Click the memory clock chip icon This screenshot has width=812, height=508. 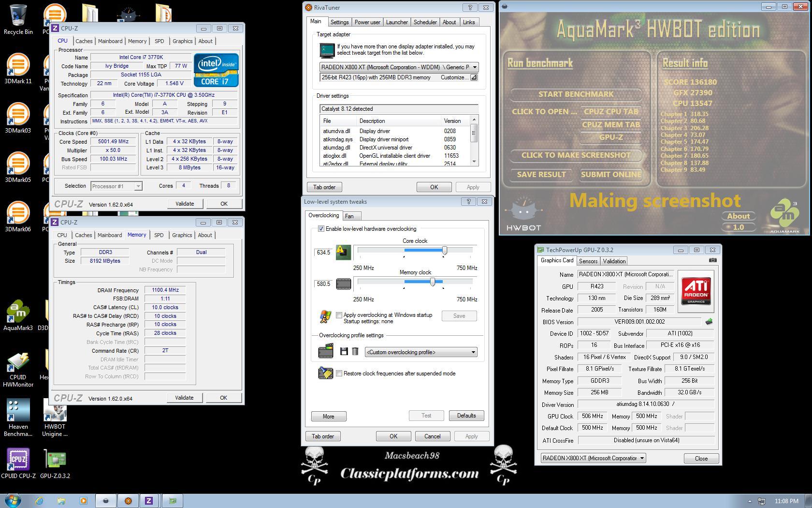tap(343, 284)
